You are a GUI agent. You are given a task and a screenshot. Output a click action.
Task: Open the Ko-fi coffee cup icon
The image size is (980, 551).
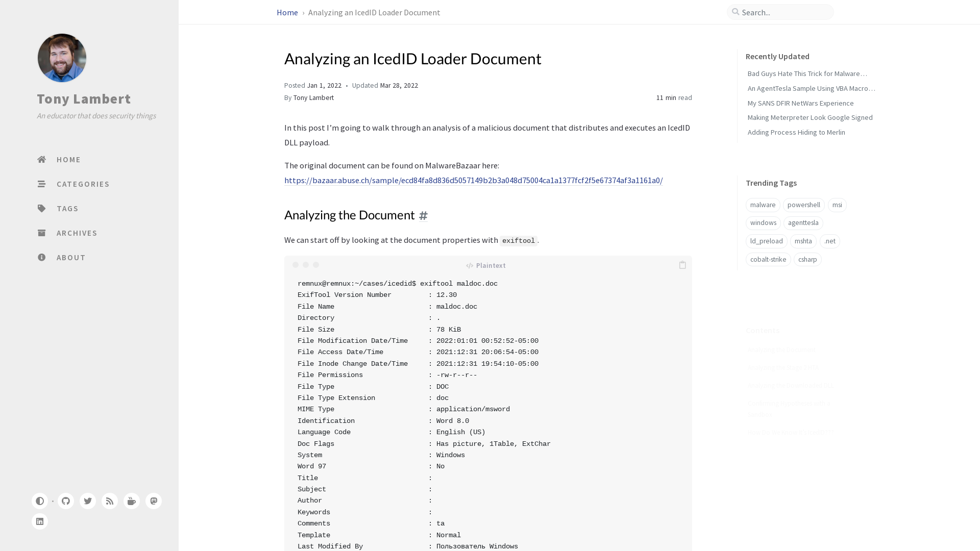pyautogui.click(x=132, y=501)
